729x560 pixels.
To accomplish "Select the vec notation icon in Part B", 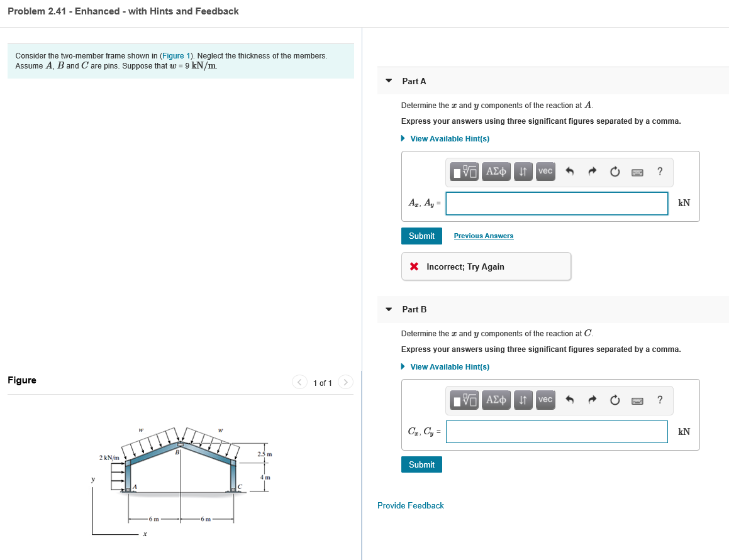I will click(545, 400).
